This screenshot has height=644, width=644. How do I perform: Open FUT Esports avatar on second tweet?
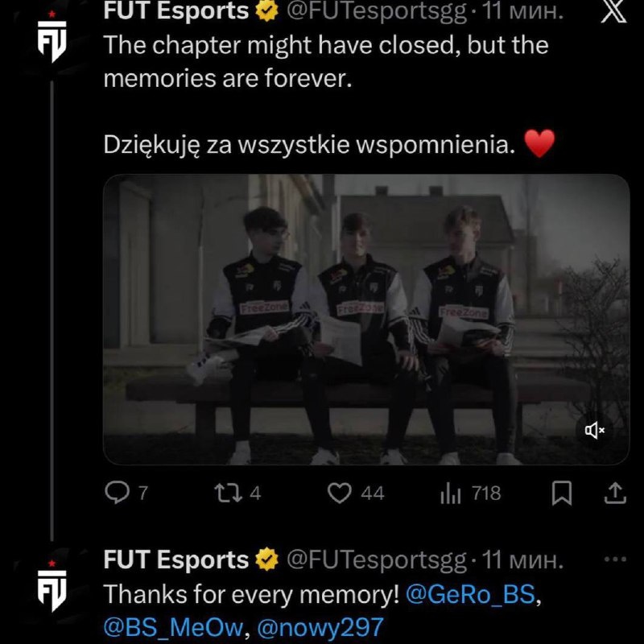point(52,586)
